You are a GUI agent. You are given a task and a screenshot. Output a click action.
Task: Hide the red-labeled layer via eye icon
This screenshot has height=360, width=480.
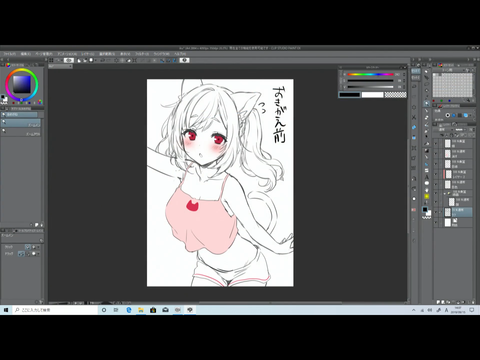436,174
